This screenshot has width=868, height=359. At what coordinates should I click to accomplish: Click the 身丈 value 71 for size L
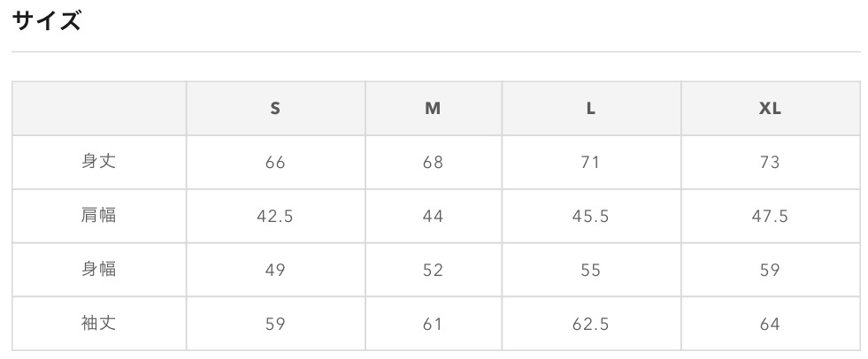click(x=591, y=163)
